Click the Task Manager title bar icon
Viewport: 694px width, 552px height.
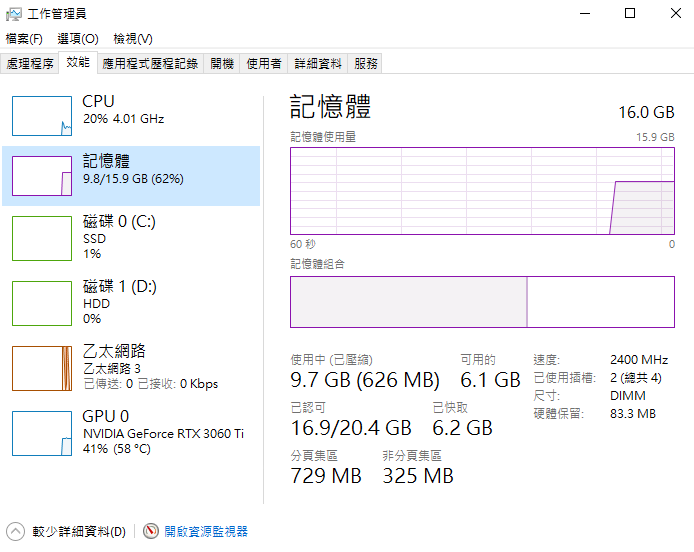coord(13,13)
